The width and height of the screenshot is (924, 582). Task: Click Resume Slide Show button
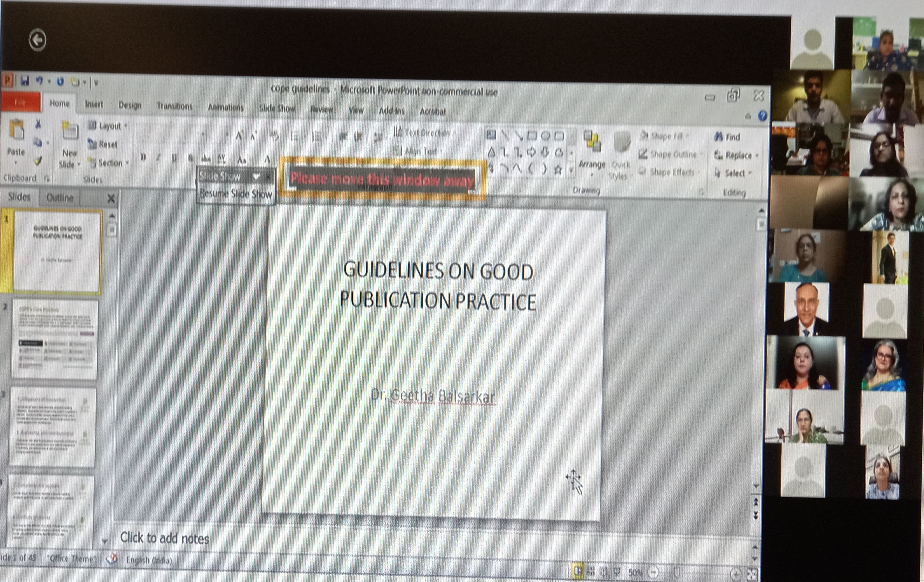(x=236, y=194)
